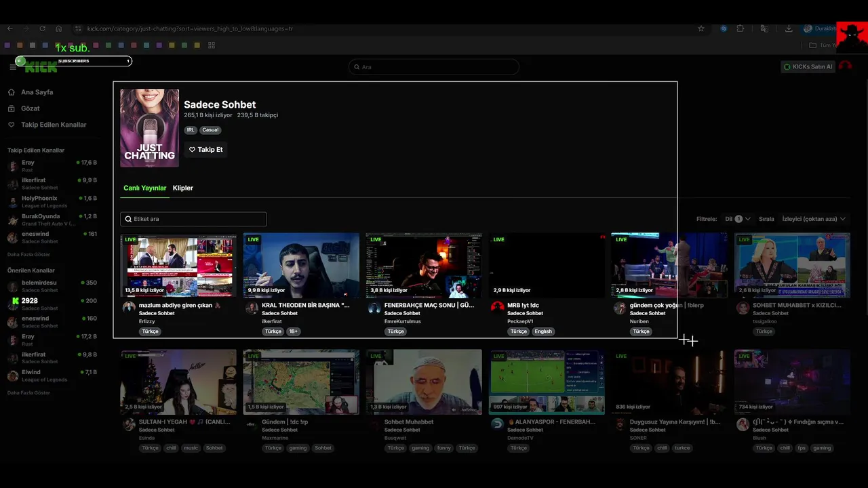868x488 pixels.
Task: Go to Ana Sayfa in sidebar
Action: 37,92
